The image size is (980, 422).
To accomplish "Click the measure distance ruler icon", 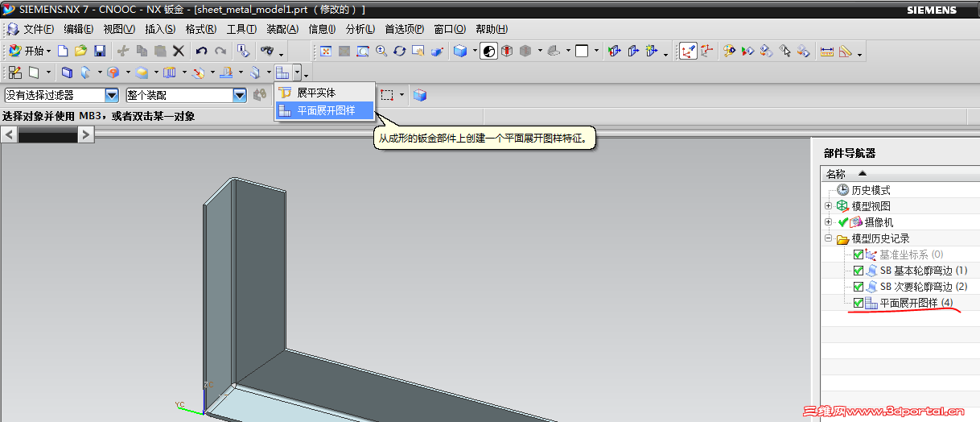I will click(826, 51).
